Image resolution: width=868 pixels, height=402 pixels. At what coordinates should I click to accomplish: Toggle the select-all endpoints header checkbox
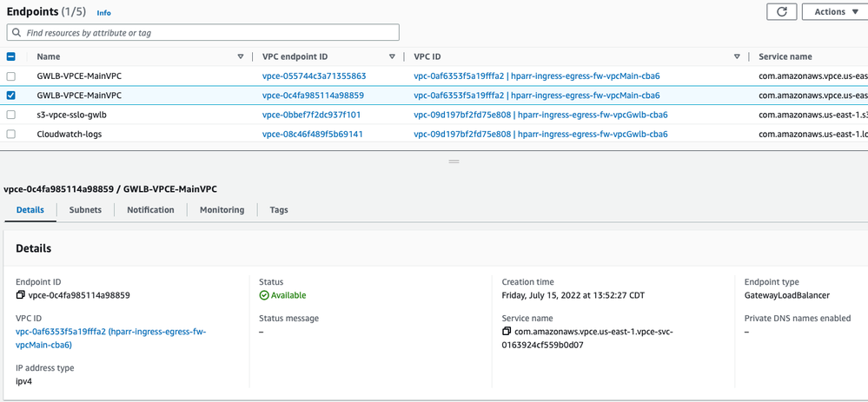pos(11,57)
